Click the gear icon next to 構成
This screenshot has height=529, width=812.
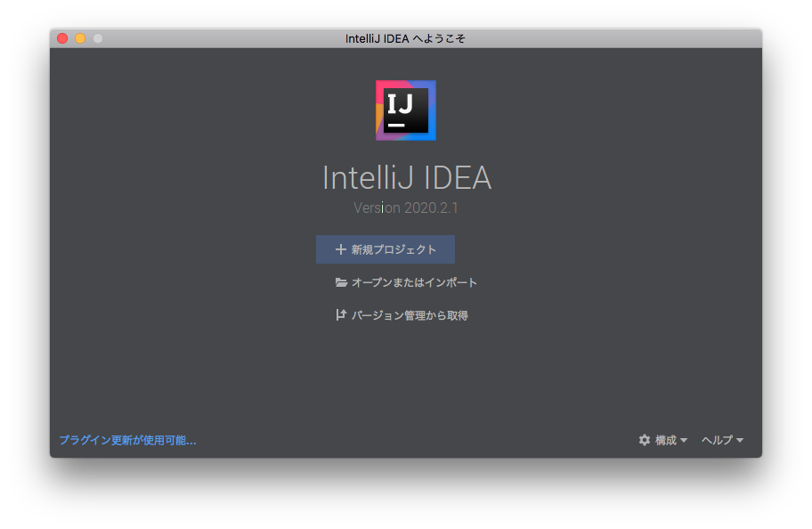tap(645, 440)
